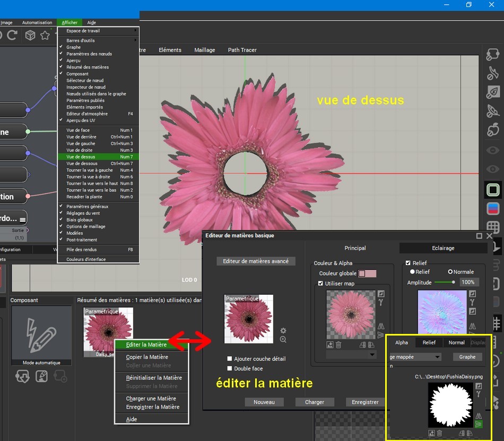This screenshot has width=504, height=441.
Task: Click the green vertical flip icon beside alpha map
Action: 479,424
